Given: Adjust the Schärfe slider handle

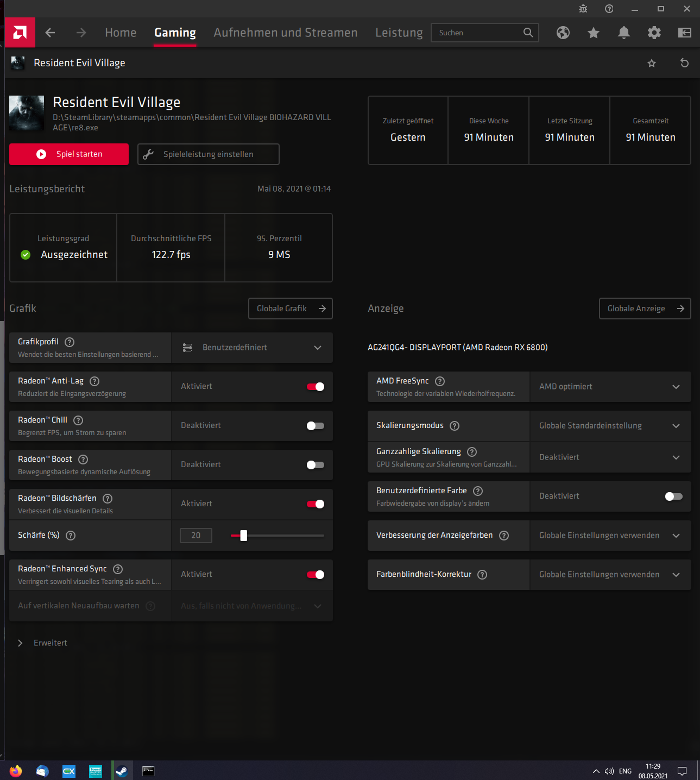Looking at the screenshot, I should 244,536.
